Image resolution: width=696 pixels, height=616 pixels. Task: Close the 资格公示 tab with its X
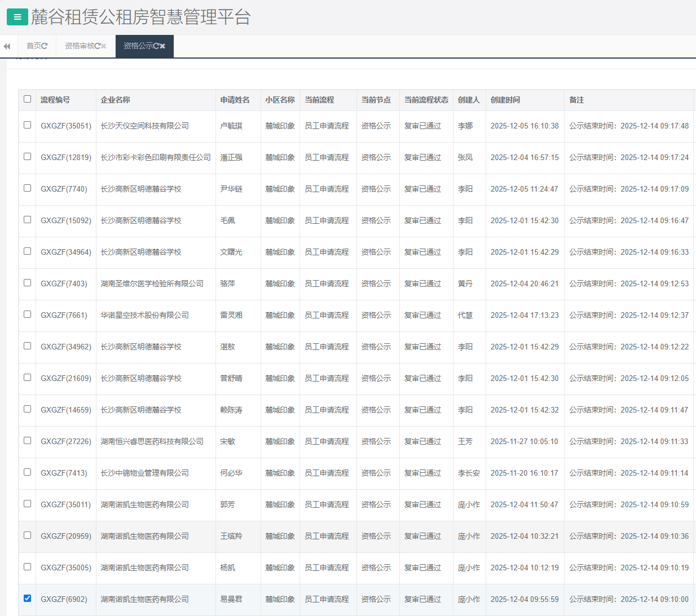coord(162,46)
